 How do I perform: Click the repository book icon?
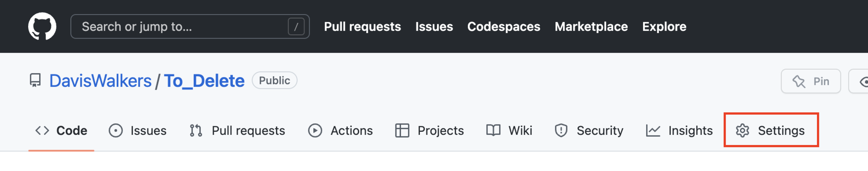pos(35,81)
